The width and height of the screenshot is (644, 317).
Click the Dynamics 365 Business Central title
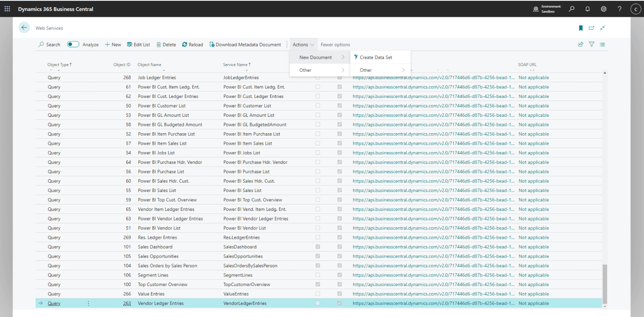(55, 9)
